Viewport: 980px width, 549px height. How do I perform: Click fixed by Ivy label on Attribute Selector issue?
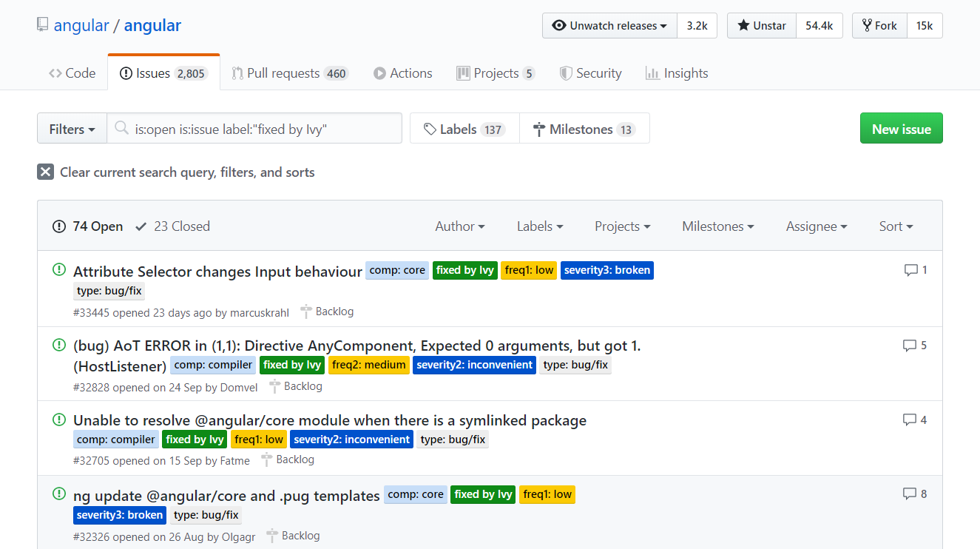(464, 270)
